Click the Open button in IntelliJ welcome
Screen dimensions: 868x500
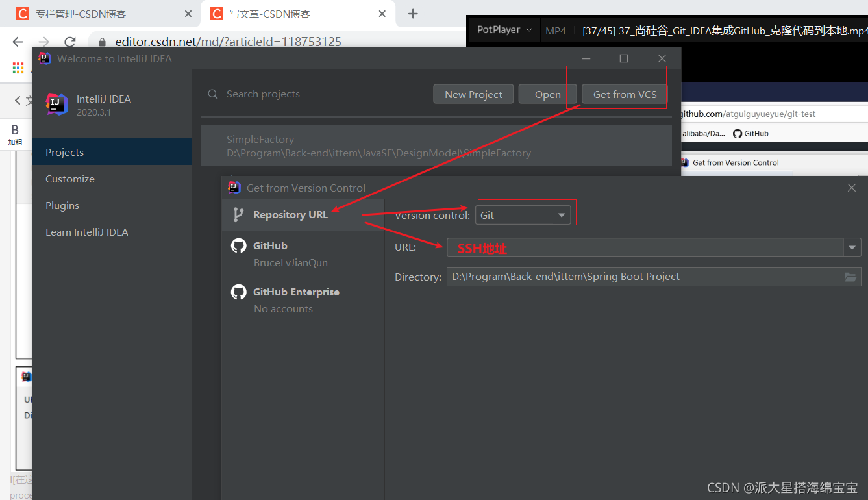[547, 94]
